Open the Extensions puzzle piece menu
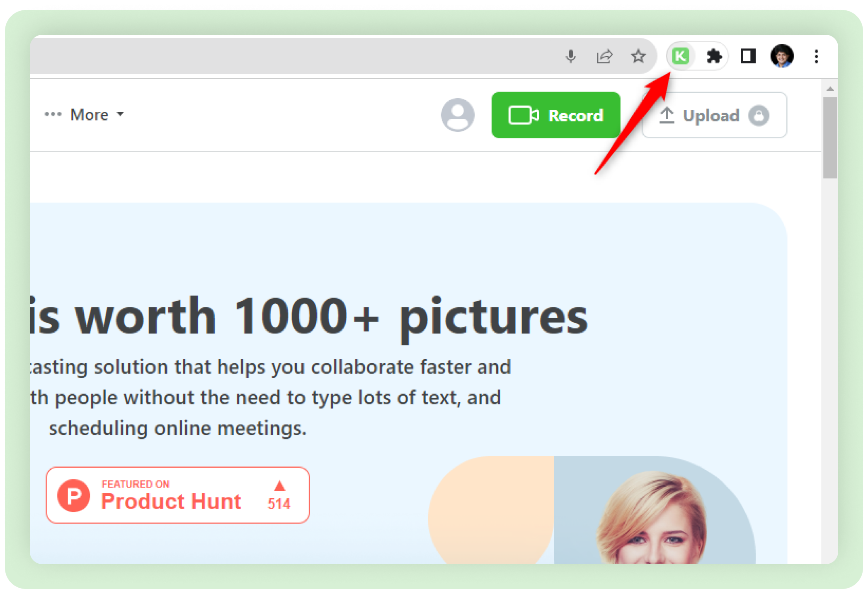Viewport: 868px width, 589px height. [714, 56]
